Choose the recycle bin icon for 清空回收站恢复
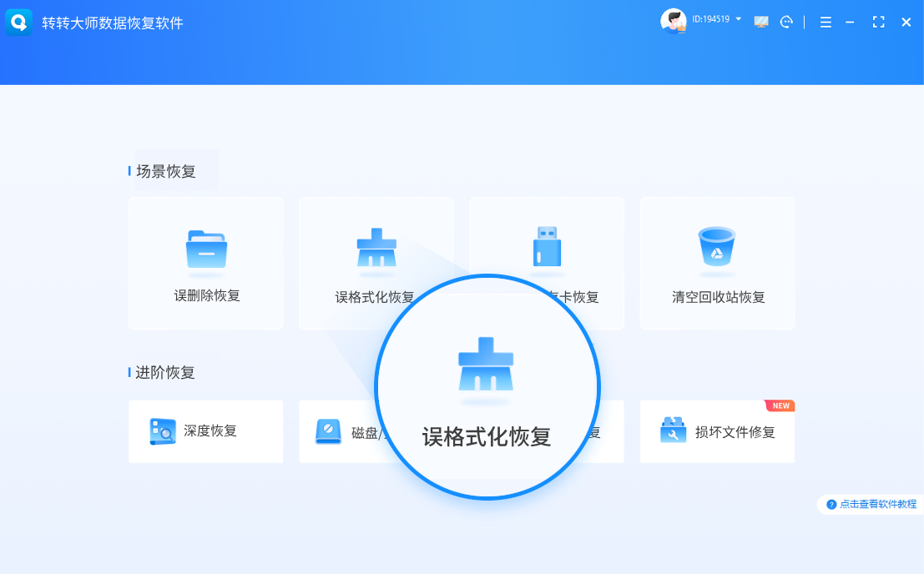The image size is (924, 574). [716, 247]
